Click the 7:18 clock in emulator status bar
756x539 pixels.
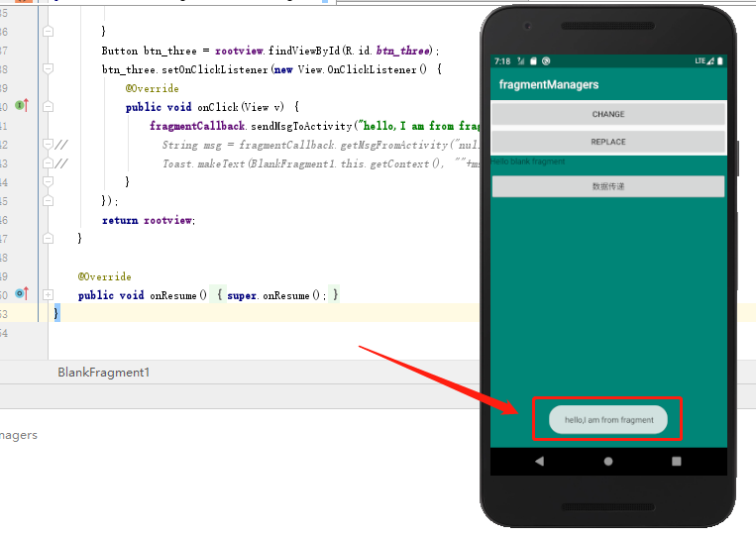coord(502,61)
